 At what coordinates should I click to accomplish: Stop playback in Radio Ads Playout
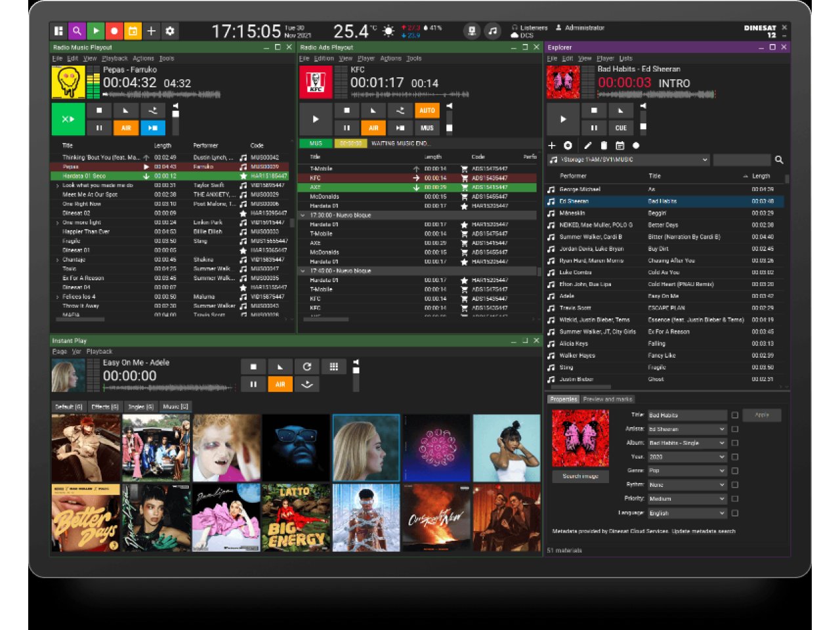pos(346,110)
